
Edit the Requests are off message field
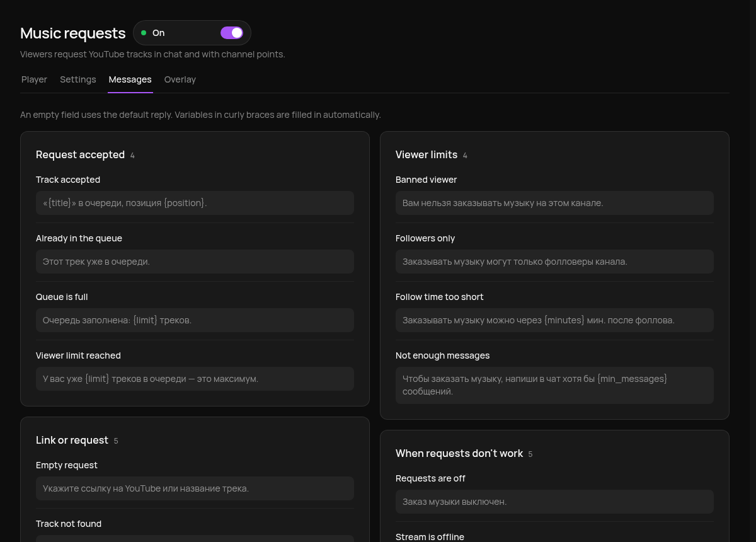pyautogui.click(x=554, y=502)
